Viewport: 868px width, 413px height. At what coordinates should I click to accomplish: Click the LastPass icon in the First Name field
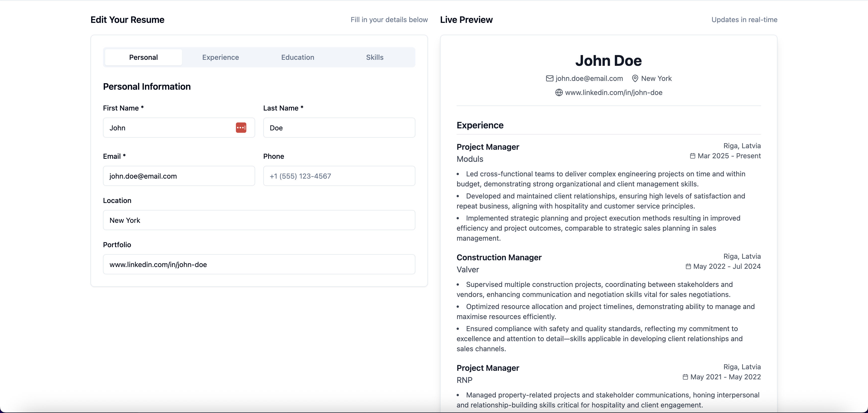click(241, 128)
